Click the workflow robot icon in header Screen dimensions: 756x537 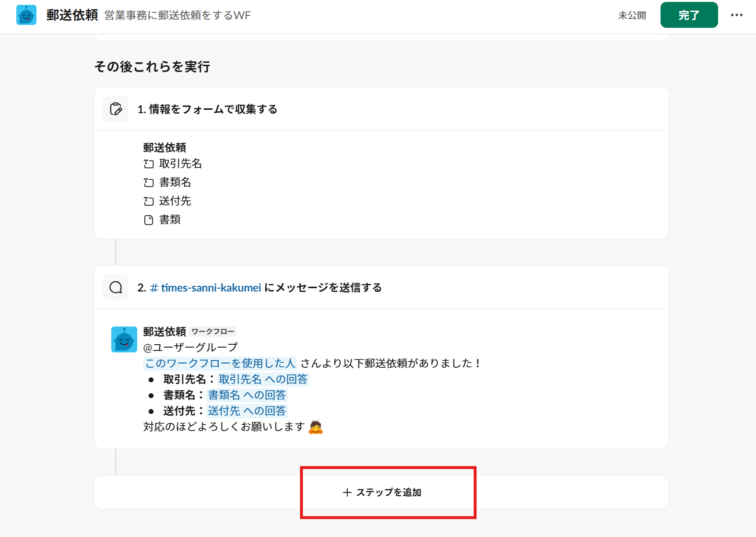(x=26, y=15)
